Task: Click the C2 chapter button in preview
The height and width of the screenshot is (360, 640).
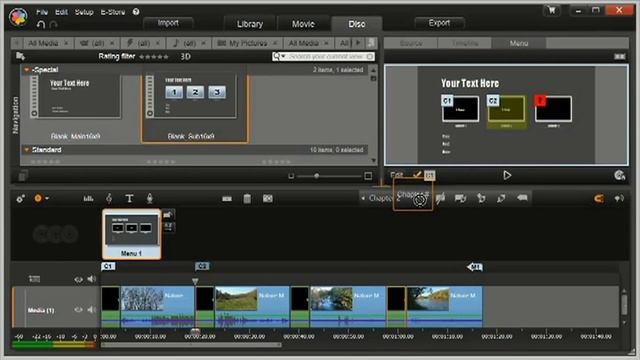Action: [507, 109]
